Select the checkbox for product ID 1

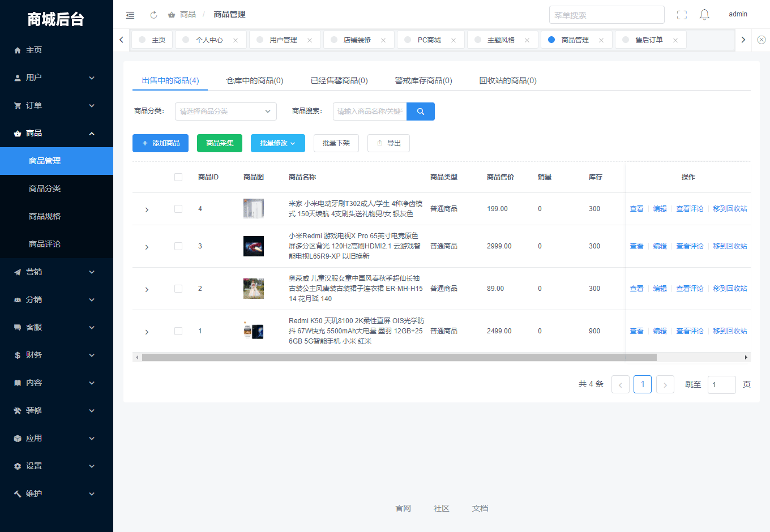178,331
